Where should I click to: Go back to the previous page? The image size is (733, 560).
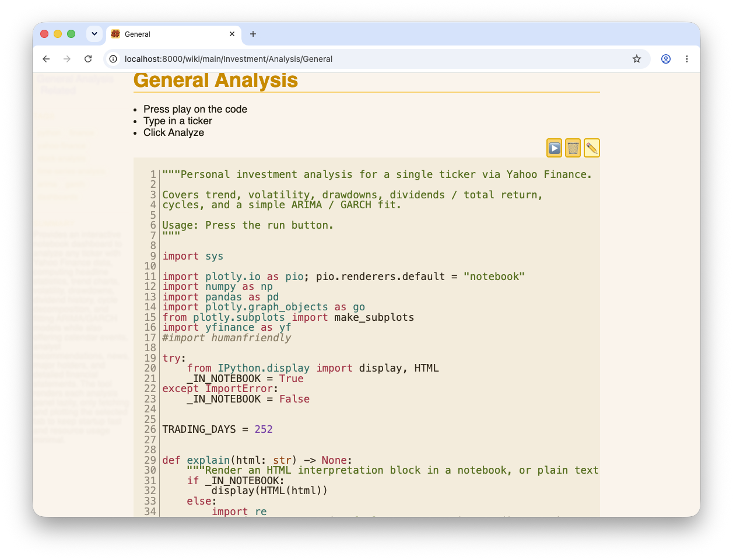click(x=46, y=59)
